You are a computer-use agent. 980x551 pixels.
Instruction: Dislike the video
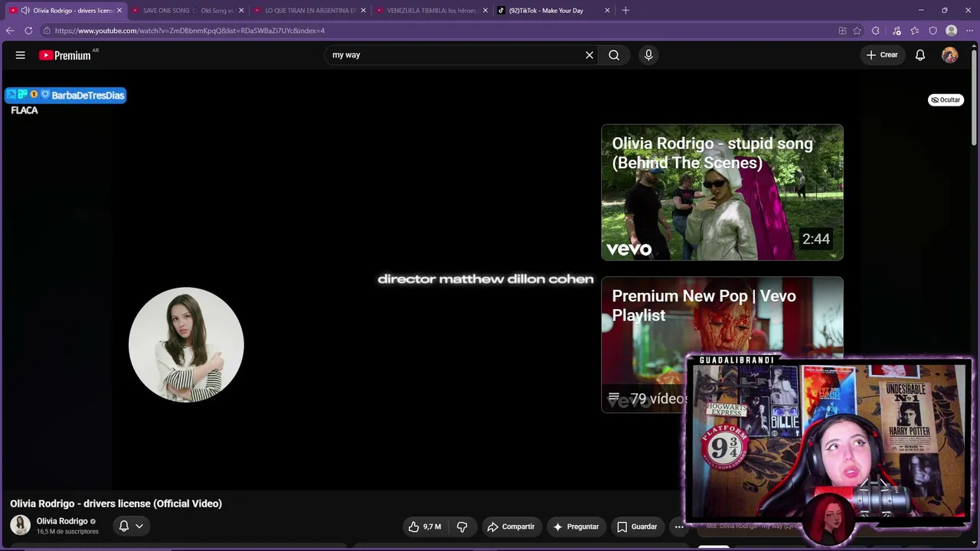(x=462, y=527)
